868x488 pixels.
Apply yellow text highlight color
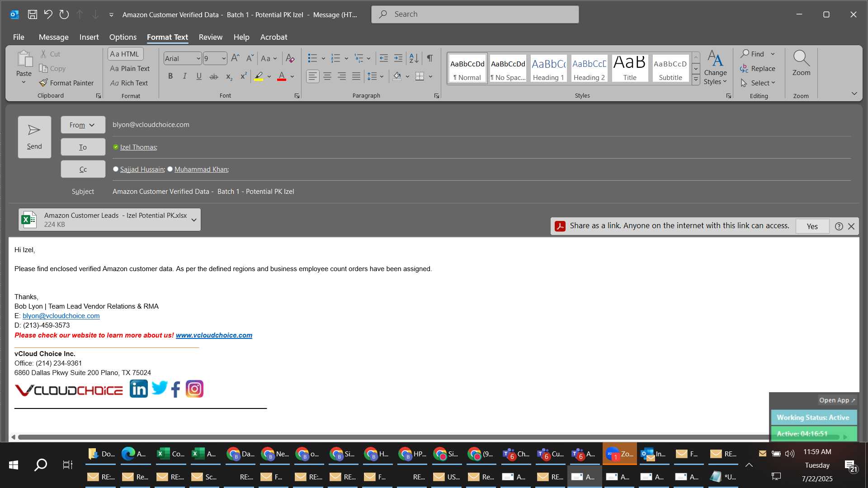(259, 76)
